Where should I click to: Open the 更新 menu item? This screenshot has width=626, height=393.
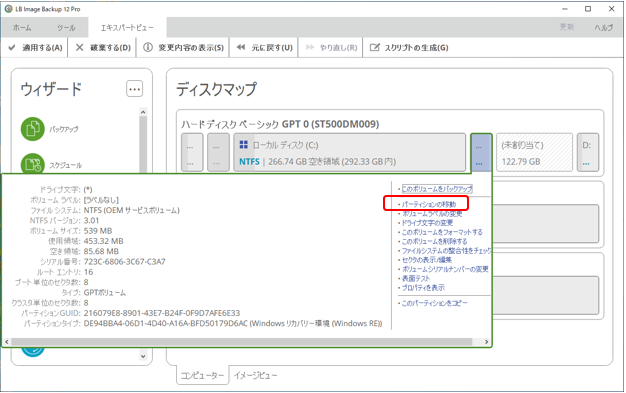(x=567, y=27)
